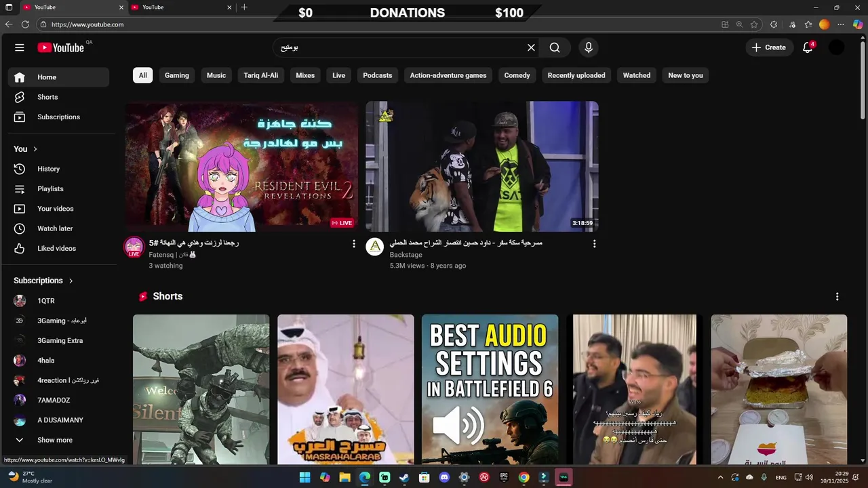868x488 pixels.
Task: Select the Comedy filter chip
Action: tap(517, 75)
